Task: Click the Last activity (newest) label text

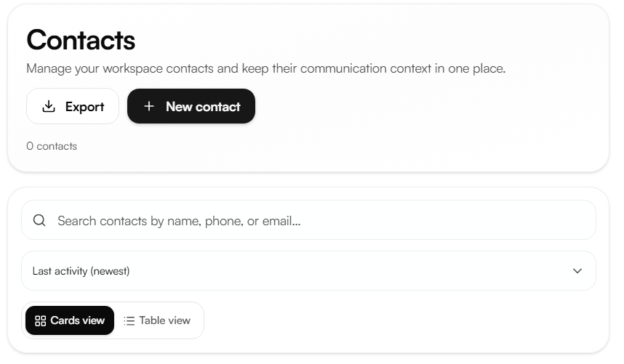Action: click(x=81, y=271)
